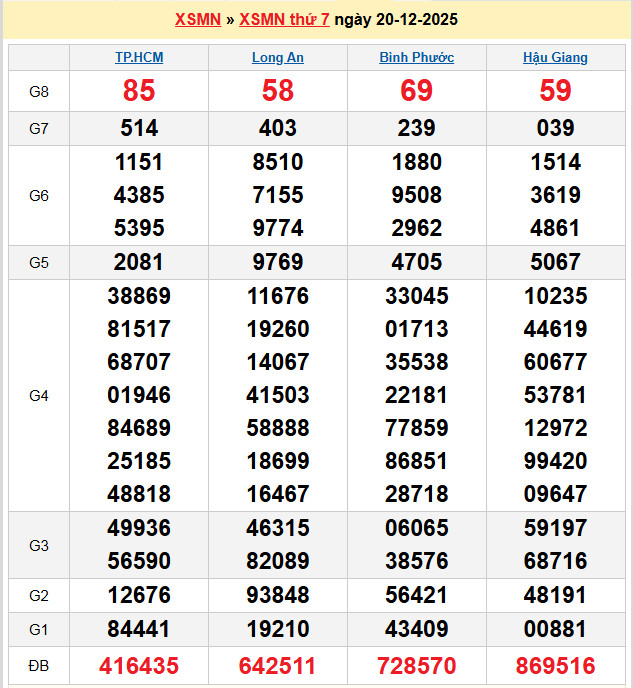The width and height of the screenshot is (633, 688).
Task: Click the G5 number 4705
Action: pos(417,263)
